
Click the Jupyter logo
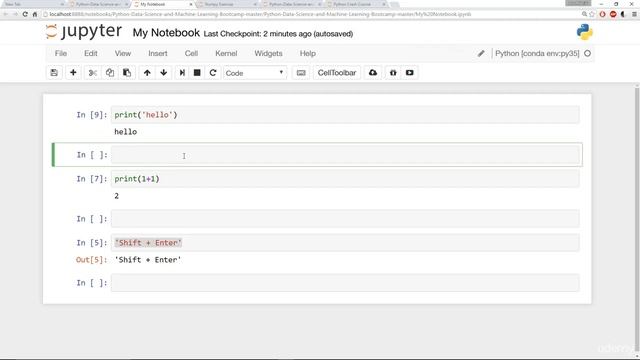pyautogui.click(x=84, y=32)
